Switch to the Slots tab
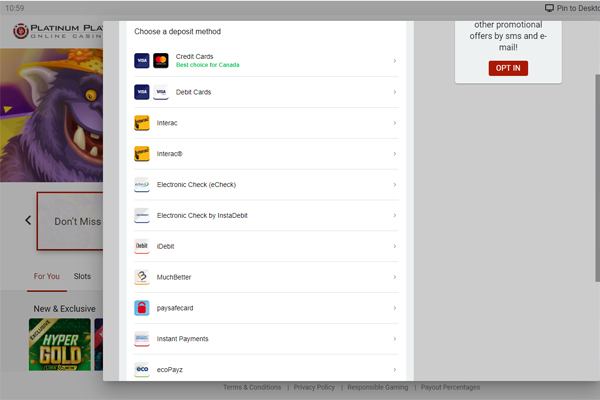Screen dimensions: 600x400 [x=82, y=276]
